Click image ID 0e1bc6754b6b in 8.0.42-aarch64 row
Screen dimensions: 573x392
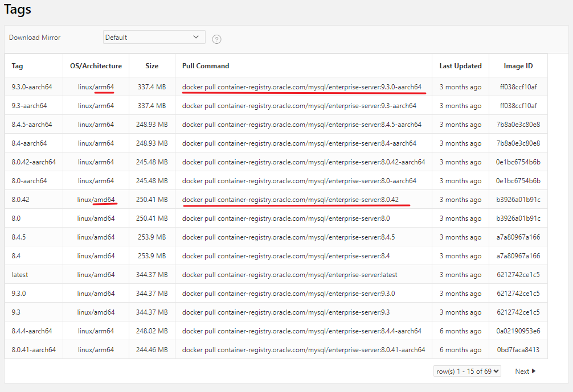518,162
